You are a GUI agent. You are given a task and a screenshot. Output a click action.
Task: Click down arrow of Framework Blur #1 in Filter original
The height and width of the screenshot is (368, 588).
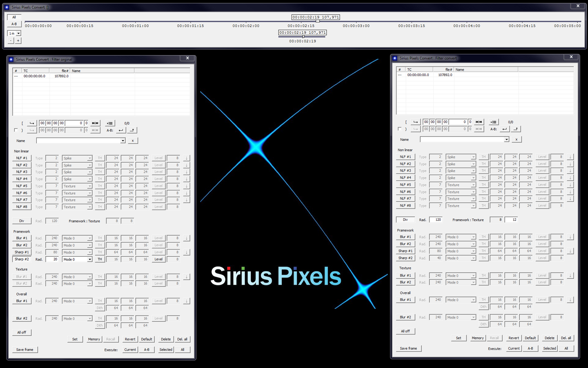(187, 238)
